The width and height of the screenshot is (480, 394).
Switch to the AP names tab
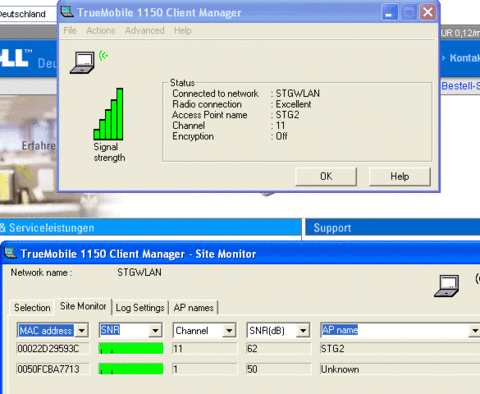click(193, 307)
